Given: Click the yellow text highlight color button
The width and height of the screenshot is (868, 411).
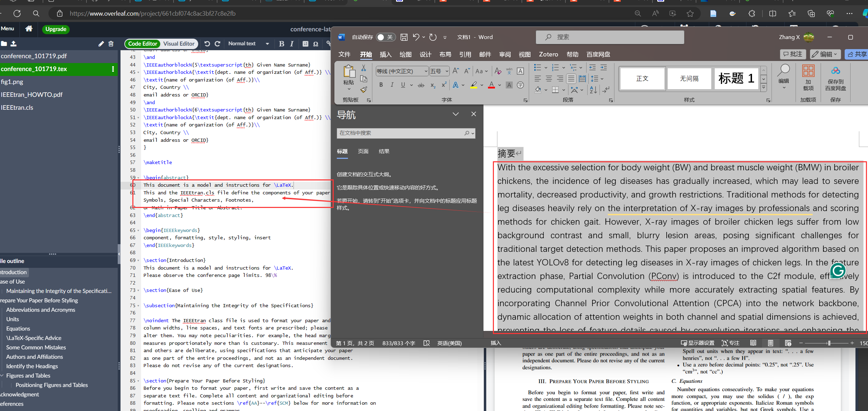Looking at the screenshot, I should coord(474,85).
